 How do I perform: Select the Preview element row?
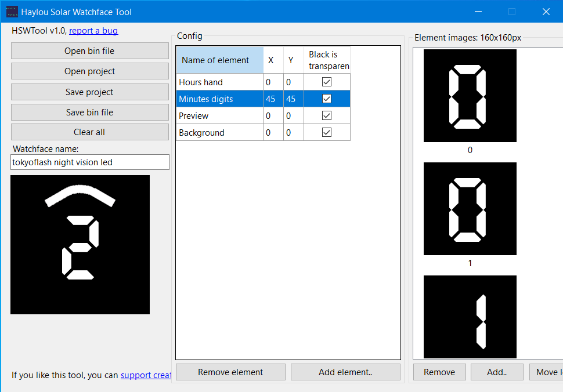[x=263, y=116]
